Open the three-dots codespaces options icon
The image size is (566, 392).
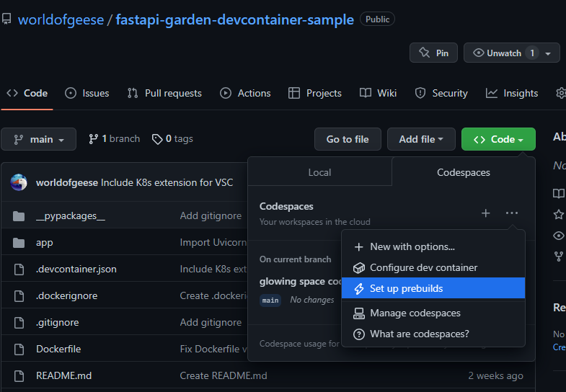coord(511,213)
